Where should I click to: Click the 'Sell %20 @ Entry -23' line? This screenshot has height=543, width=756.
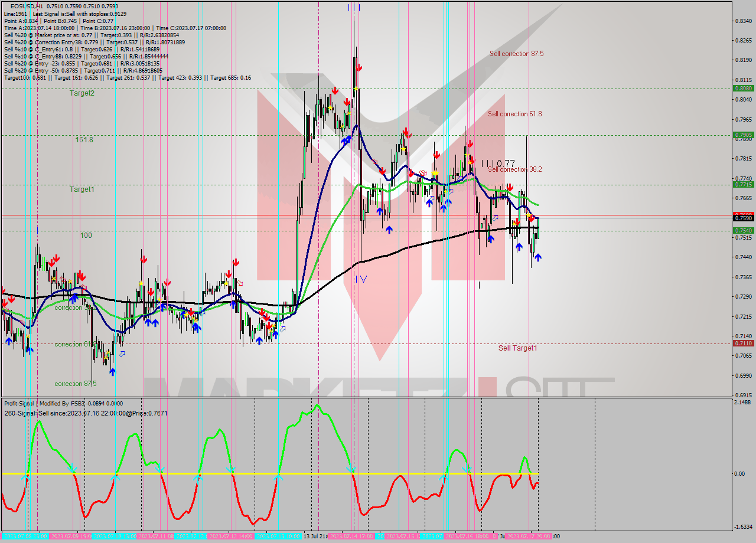82,63
